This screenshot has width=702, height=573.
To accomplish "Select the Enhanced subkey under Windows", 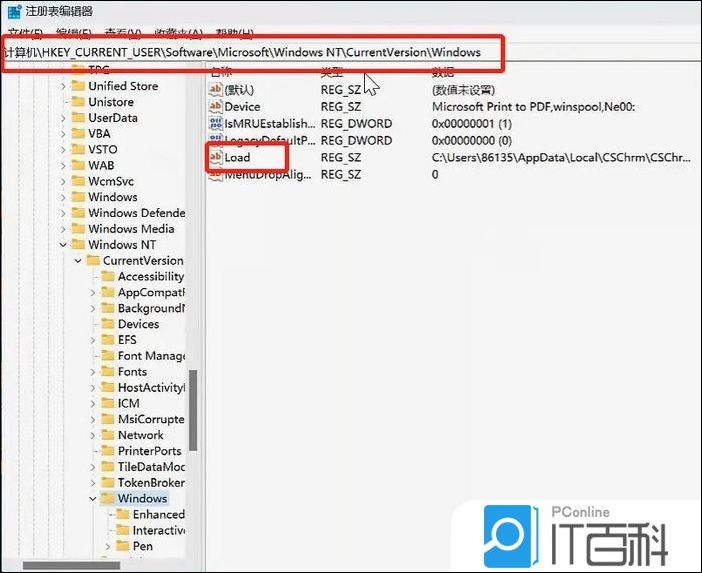I will tap(158, 514).
